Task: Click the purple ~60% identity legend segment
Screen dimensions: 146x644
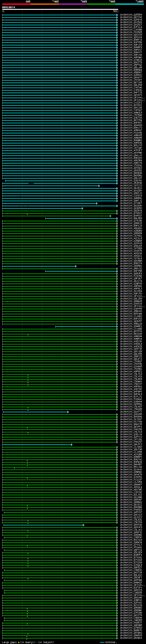Action: tap(73, 4)
